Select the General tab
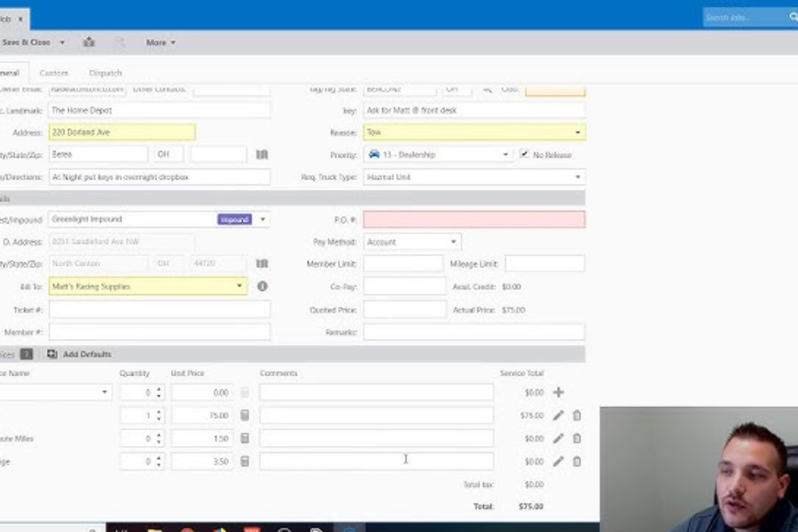Screen dimensions: 798x532 tap(10, 73)
